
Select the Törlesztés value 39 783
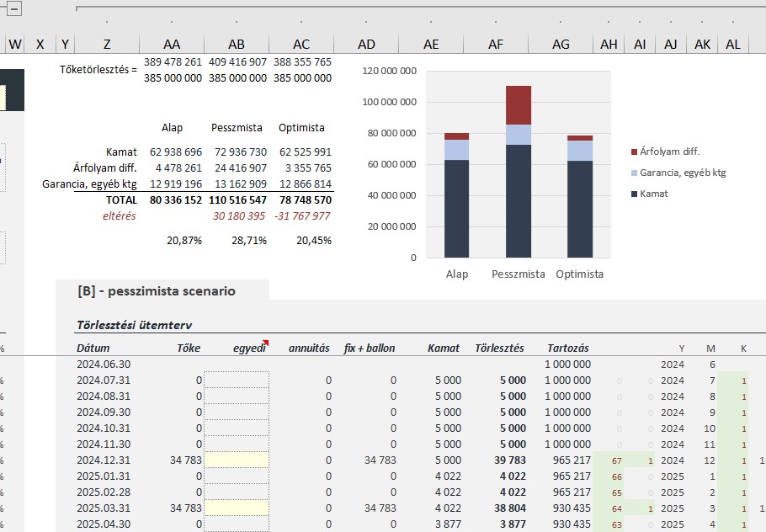[x=509, y=460]
